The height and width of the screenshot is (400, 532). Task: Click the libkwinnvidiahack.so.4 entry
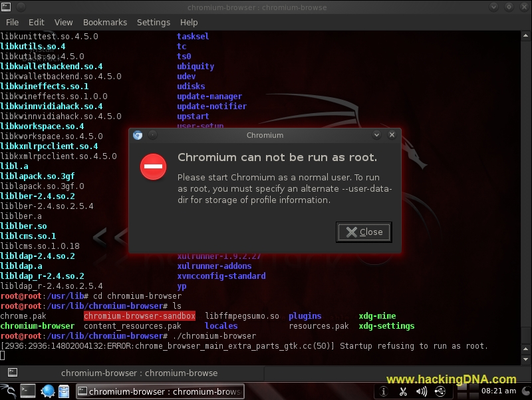51,106
